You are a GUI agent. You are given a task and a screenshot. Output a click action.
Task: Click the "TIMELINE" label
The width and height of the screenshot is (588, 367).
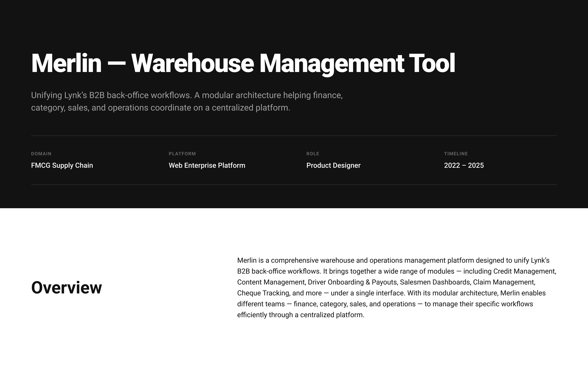pos(456,154)
